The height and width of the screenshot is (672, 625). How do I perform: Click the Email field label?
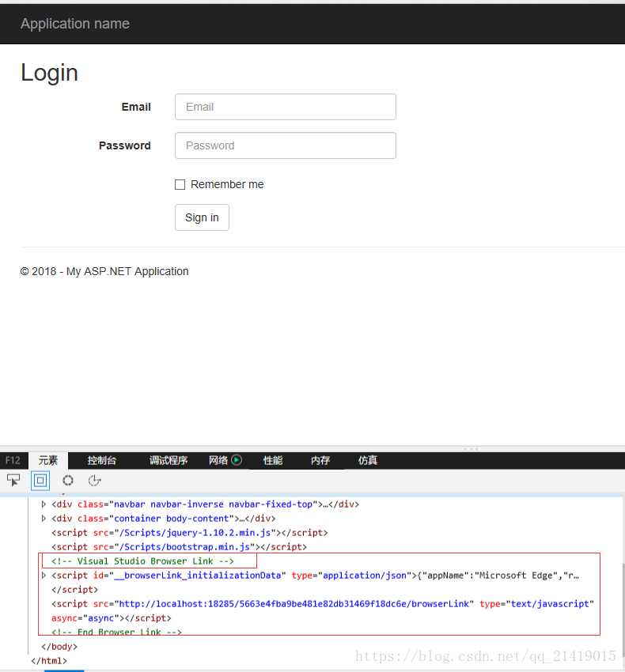(136, 107)
